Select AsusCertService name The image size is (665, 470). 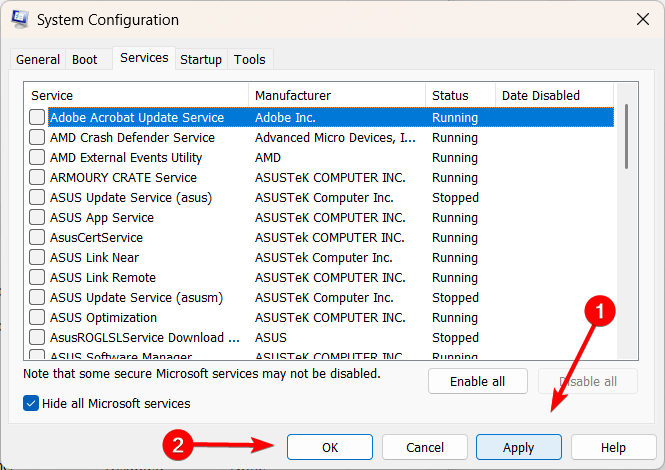[96, 238]
